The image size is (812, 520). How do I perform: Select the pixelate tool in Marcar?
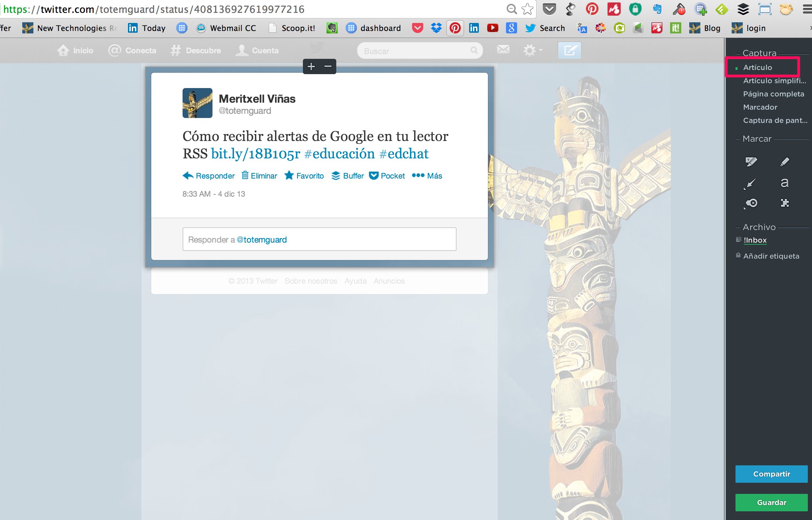tap(785, 203)
